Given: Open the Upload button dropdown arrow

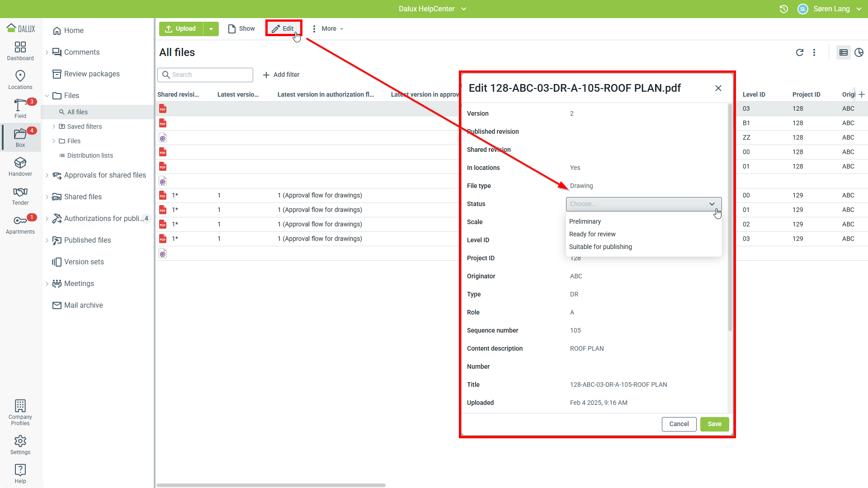Looking at the screenshot, I should [x=211, y=29].
